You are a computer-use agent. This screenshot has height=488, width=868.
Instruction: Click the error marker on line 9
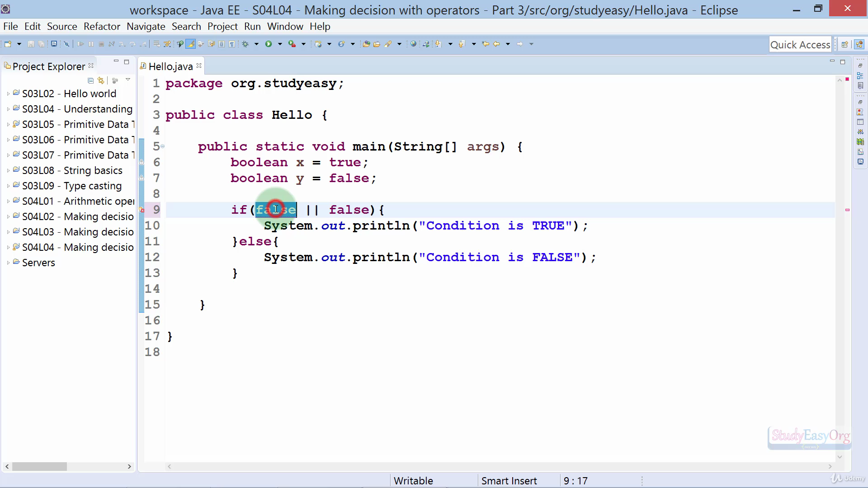coord(142,210)
